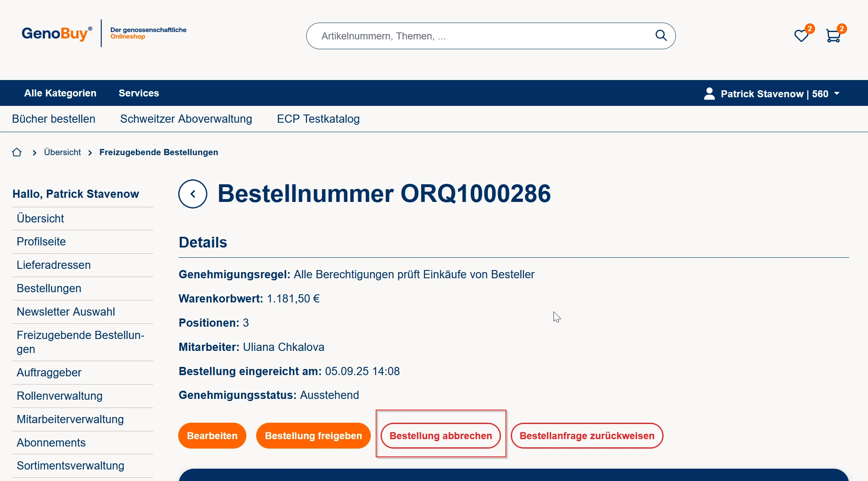
Task: Click the search magnifier icon
Action: (x=661, y=36)
